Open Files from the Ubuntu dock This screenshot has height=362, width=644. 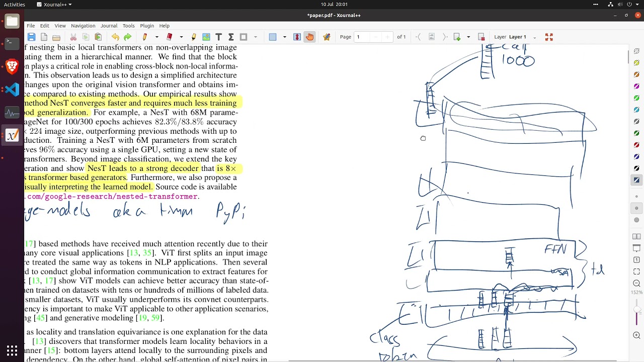coord(12,21)
